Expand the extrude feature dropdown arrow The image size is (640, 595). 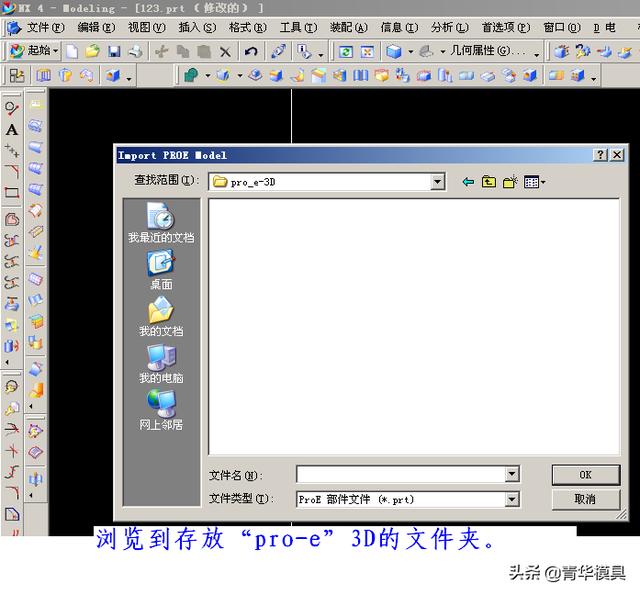tap(207, 75)
